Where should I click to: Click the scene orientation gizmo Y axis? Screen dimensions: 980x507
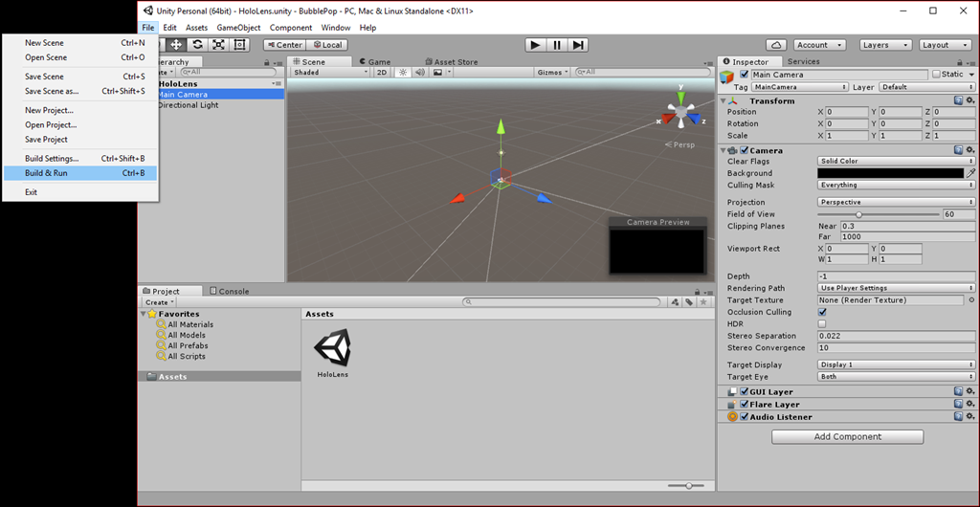coord(680,97)
